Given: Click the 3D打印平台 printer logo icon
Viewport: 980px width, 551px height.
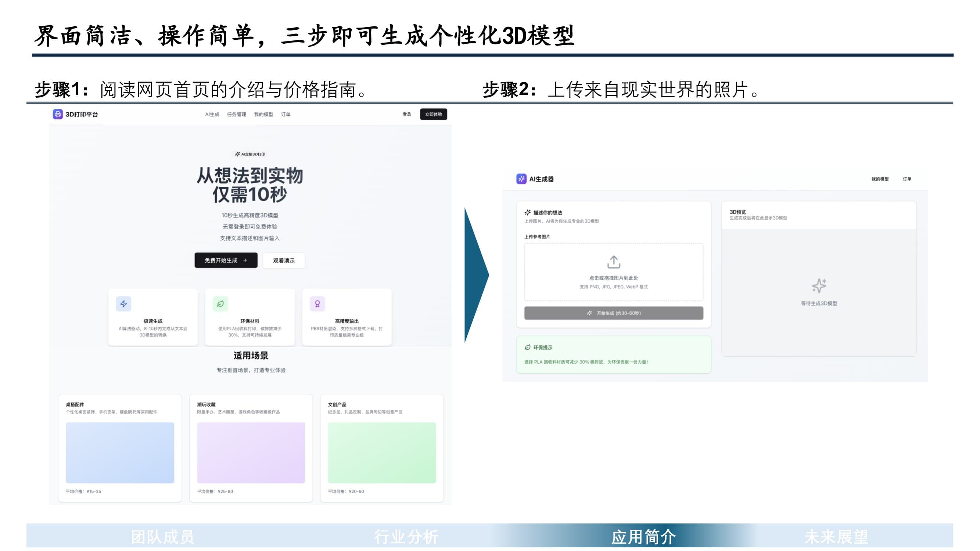Looking at the screenshot, I should (57, 114).
